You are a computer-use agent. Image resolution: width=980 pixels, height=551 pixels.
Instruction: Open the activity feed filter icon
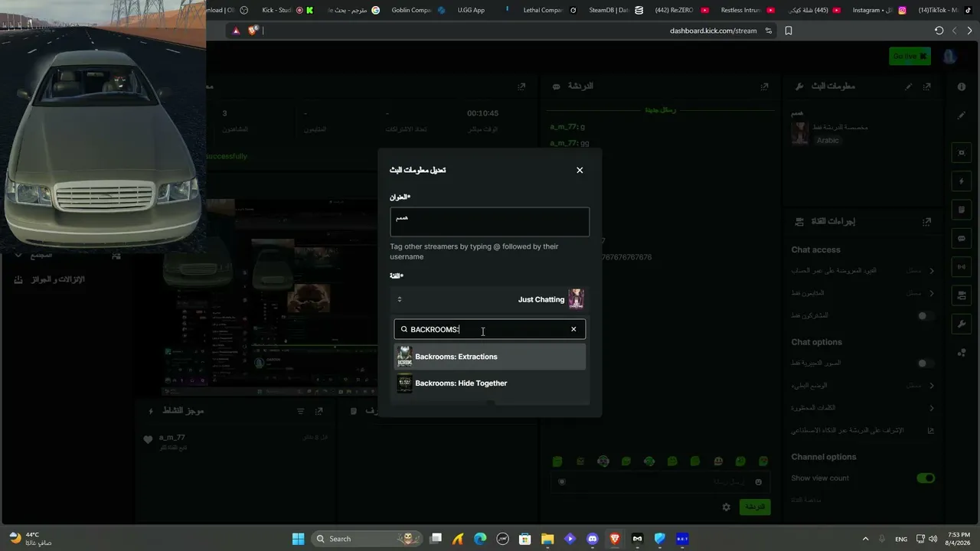[x=300, y=411]
